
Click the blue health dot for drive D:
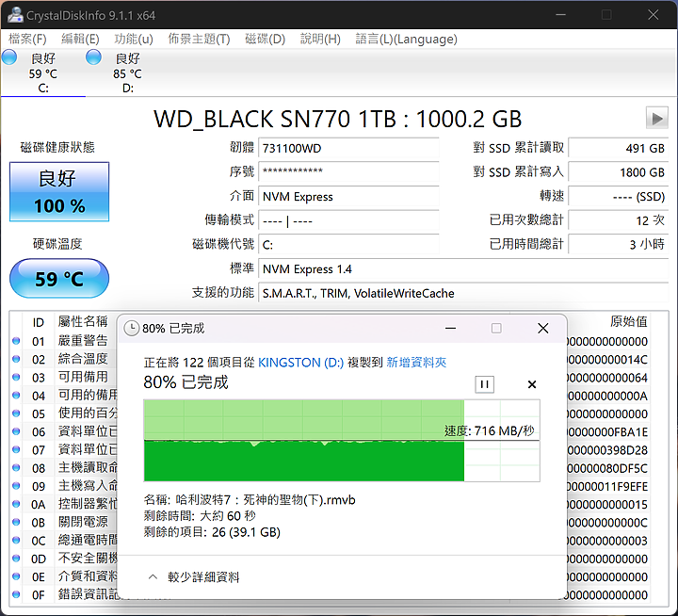(93, 57)
